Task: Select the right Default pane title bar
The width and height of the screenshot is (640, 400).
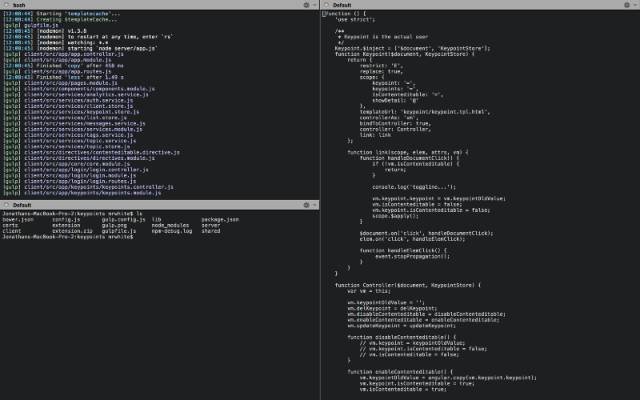Action: [480, 5]
